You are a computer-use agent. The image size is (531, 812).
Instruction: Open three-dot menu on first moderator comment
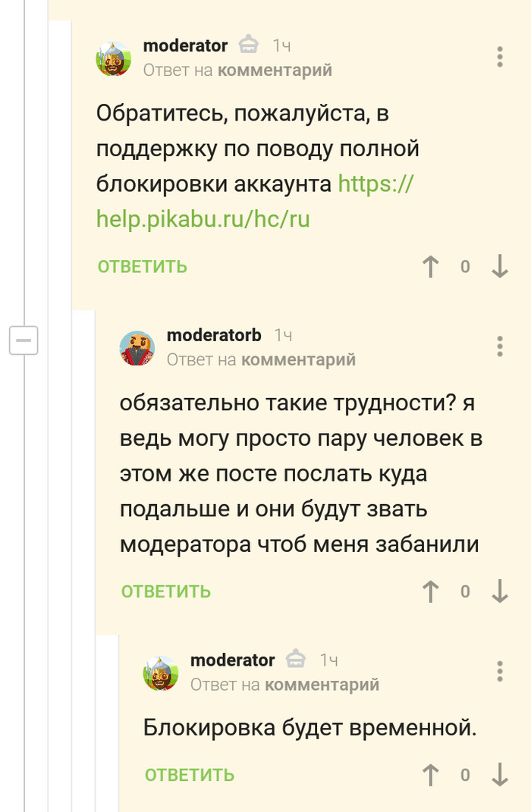point(499,57)
